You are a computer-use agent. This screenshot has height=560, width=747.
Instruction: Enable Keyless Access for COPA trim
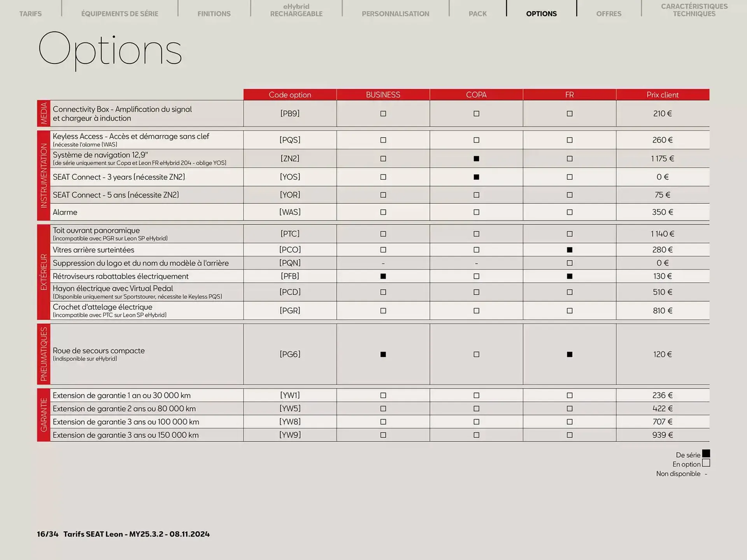[476, 140]
